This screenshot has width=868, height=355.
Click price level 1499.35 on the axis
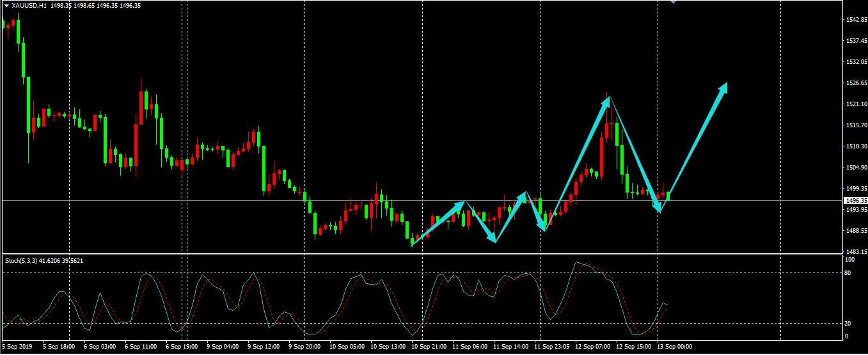click(856, 189)
